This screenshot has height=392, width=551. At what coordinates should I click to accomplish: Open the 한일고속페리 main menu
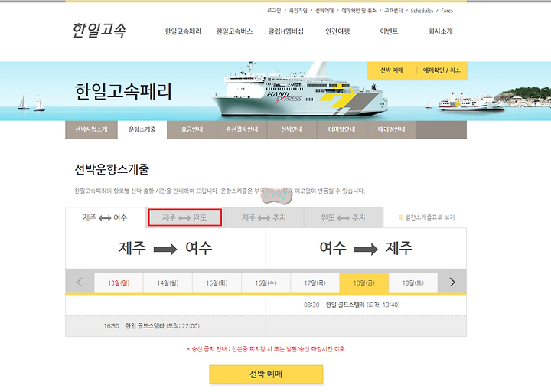click(x=183, y=31)
